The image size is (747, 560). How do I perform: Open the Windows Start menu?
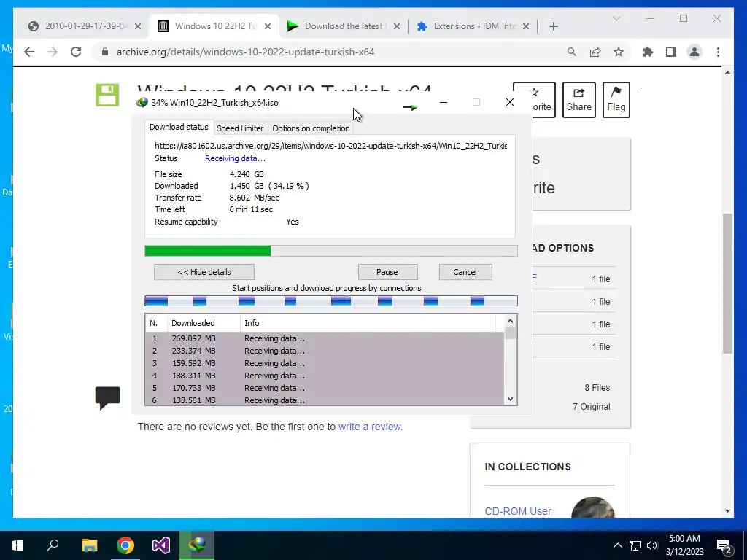pos(18,545)
